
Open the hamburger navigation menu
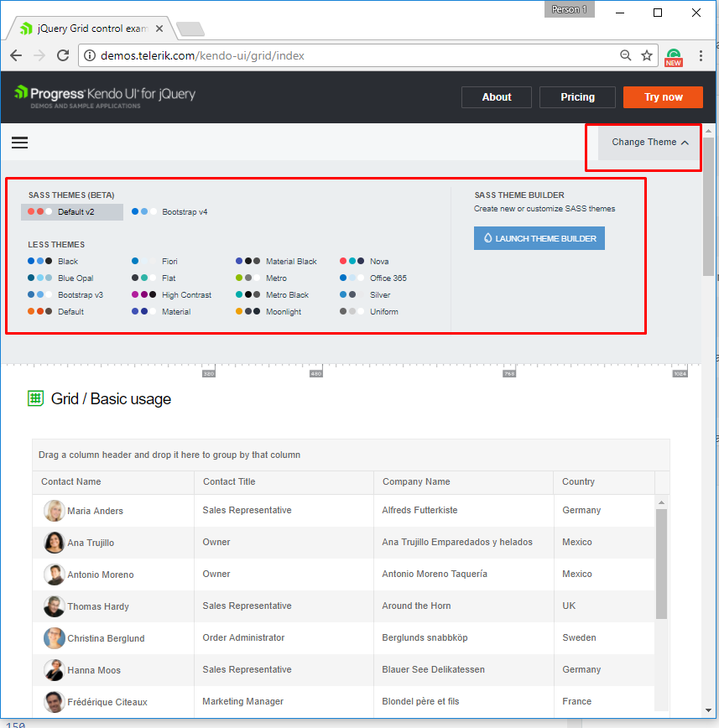click(x=19, y=143)
